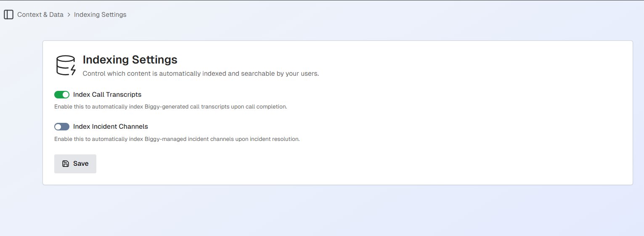The image size is (644, 236).
Task: Click the "Control which content" subtitle text
Action: pos(201,74)
